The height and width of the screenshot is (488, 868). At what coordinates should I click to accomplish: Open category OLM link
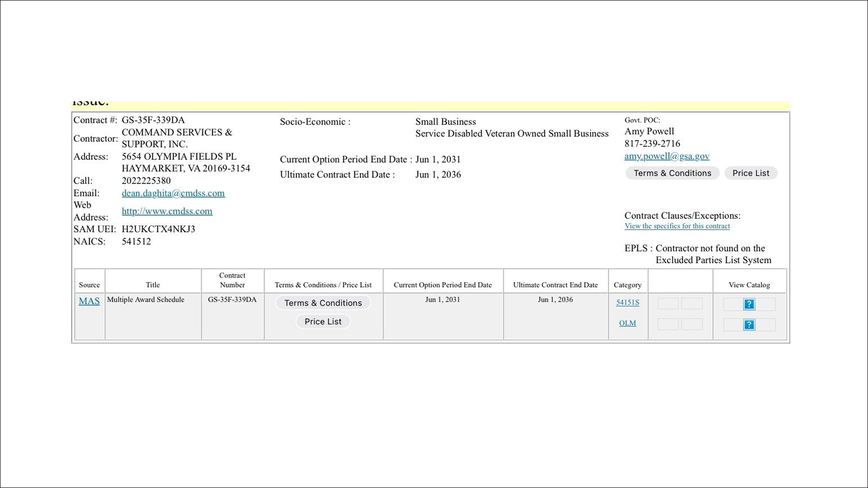627,323
